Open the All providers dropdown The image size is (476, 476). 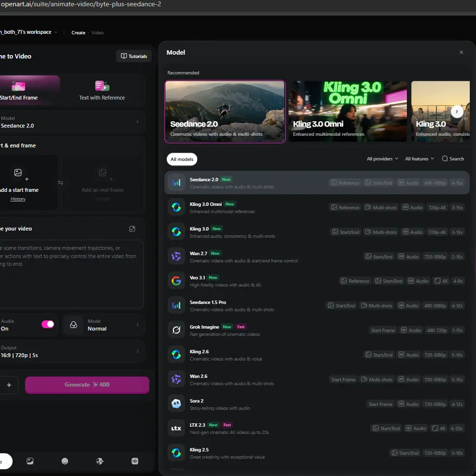[x=383, y=159]
